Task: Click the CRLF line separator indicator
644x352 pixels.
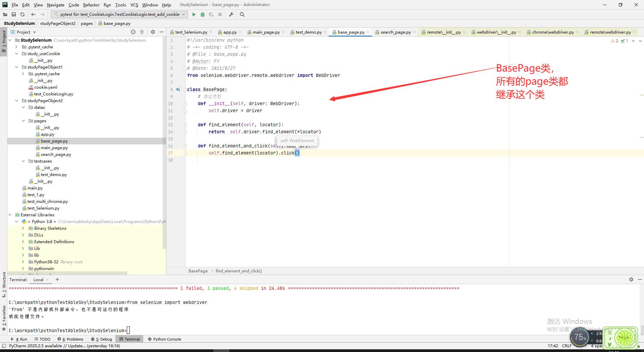Action: (x=567, y=346)
